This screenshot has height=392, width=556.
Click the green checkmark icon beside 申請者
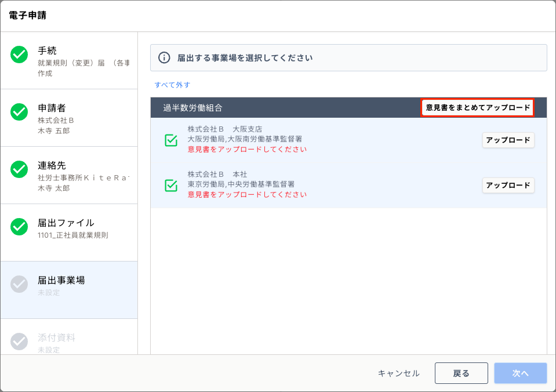19,112
